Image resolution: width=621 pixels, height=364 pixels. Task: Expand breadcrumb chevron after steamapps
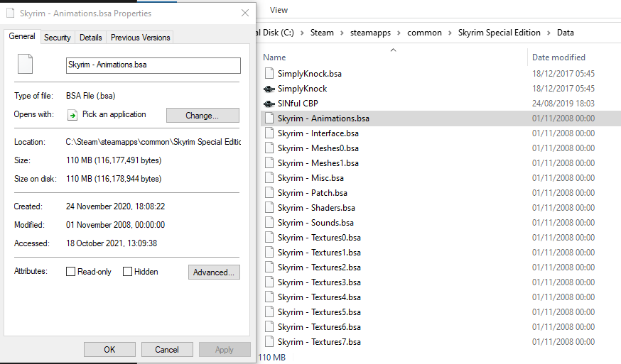click(399, 33)
